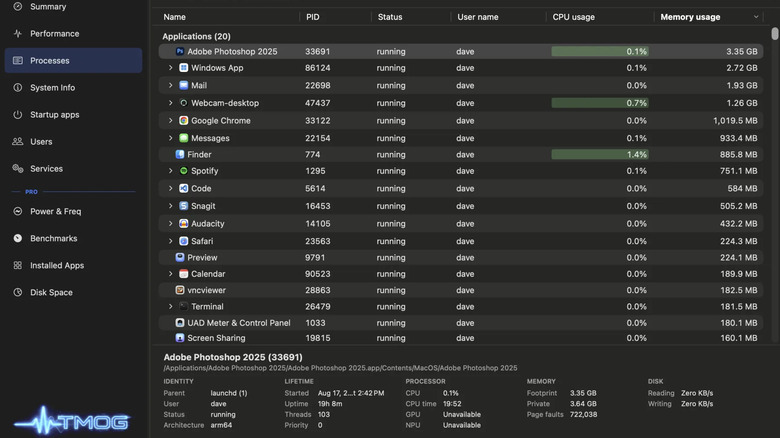
Task: Click the Spotify app icon
Action: coord(184,171)
